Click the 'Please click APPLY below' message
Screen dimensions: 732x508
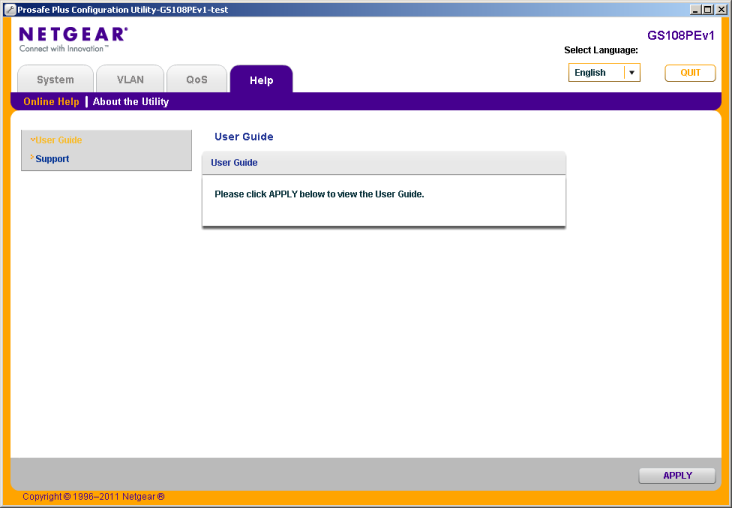tap(319, 194)
